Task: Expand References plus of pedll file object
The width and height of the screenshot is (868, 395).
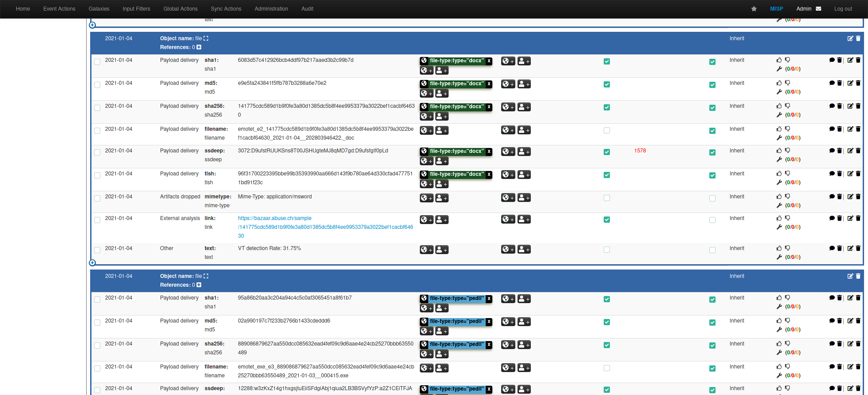Action: [x=199, y=285]
